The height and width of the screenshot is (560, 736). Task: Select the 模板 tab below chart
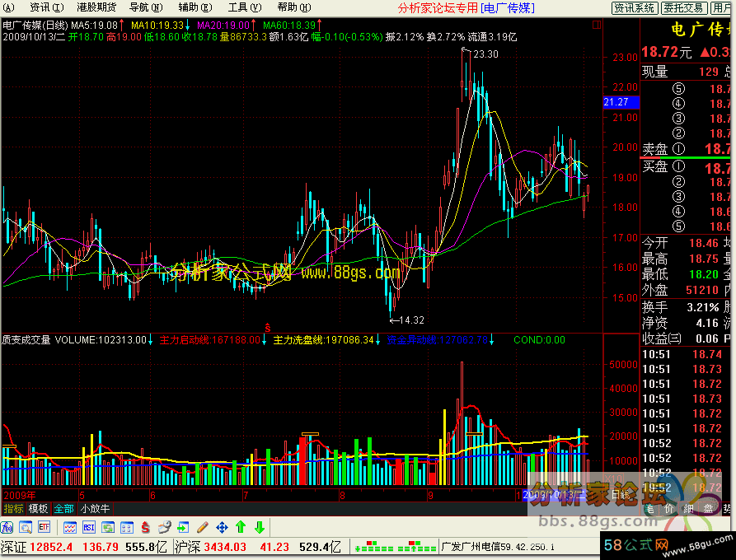coord(38,509)
